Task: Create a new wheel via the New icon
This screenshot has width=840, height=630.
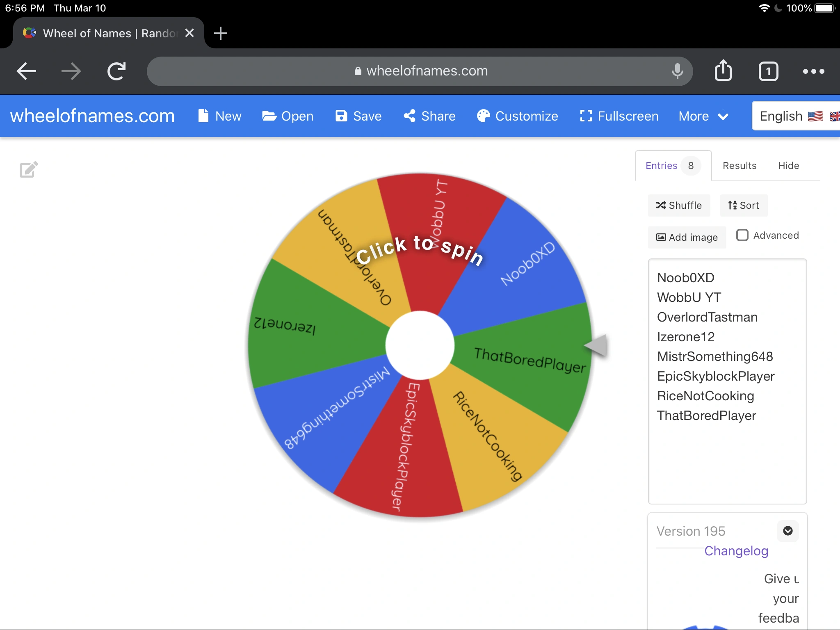Action: coord(220,116)
